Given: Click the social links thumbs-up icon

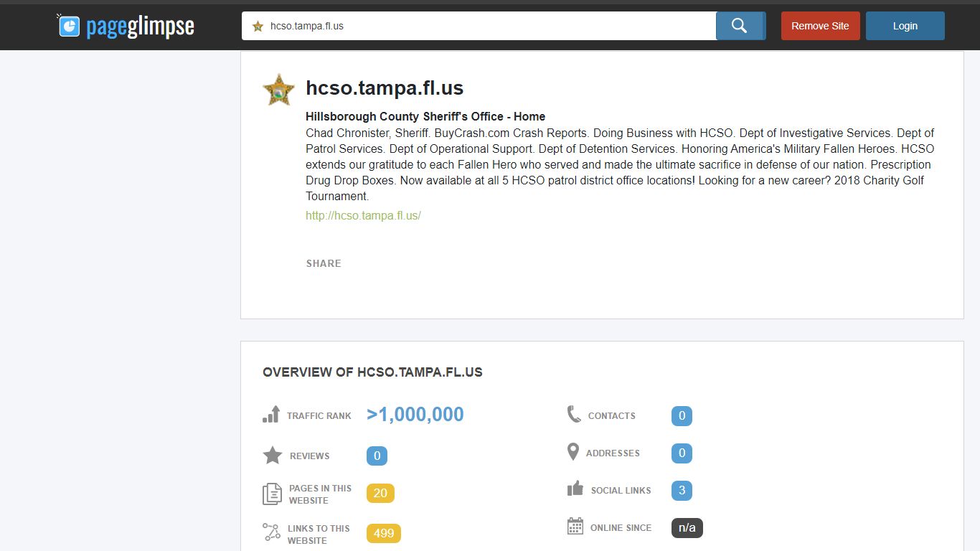Looking at the screenshot, I should coord(575,489).
